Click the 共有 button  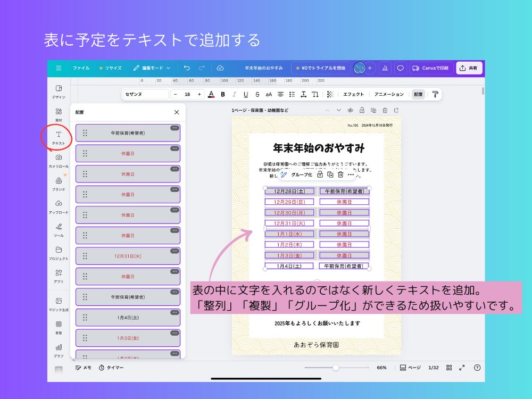(x=469, y=68)
